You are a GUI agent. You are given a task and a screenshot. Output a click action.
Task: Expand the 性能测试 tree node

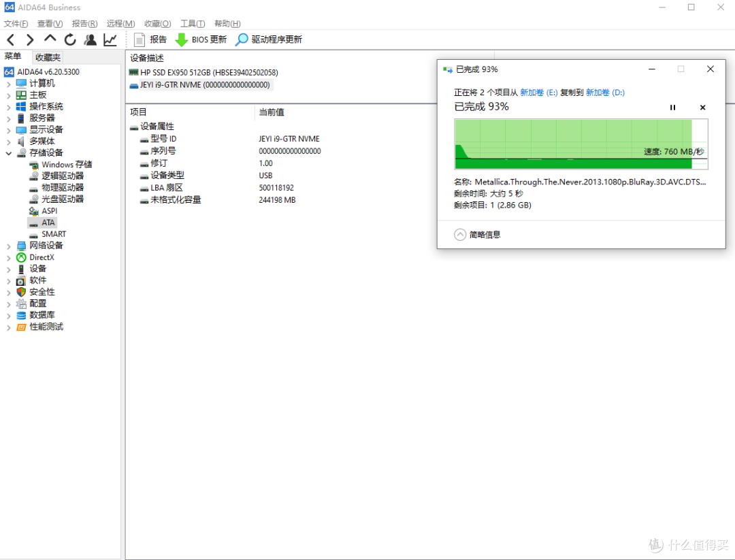click(8, 327)
